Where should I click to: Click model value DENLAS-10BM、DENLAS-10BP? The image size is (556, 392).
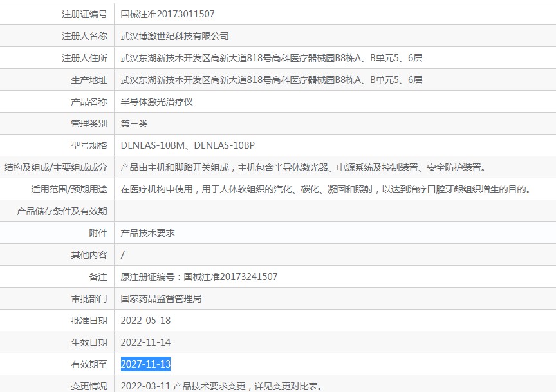[x=187, y=145]
